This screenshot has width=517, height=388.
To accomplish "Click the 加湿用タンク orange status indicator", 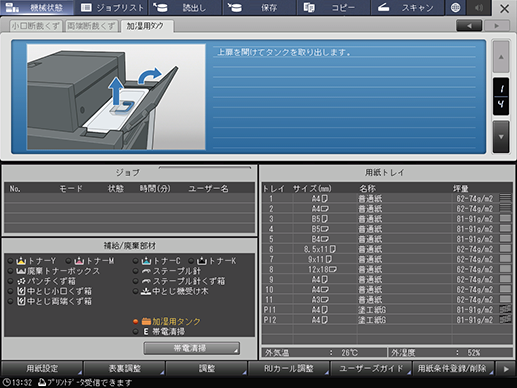I will click(135, 321).
